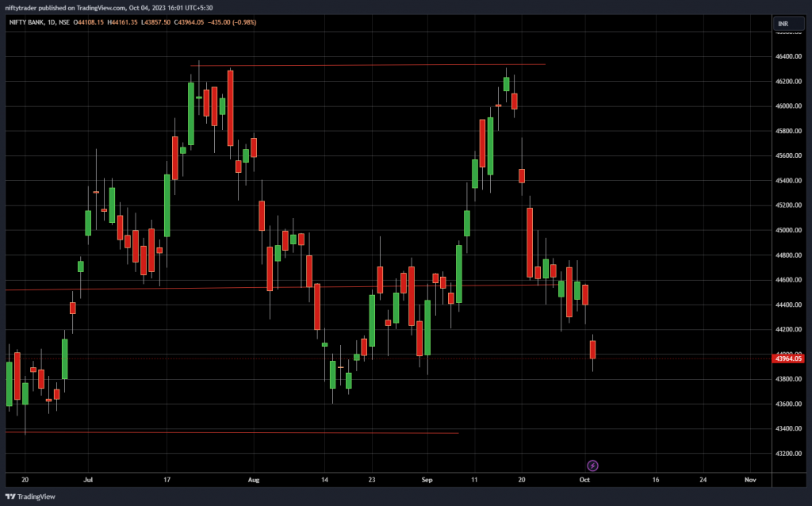Click the Sep label on time axis
The height and width of the screenshot is (506, 812).
tap(427, 480)
